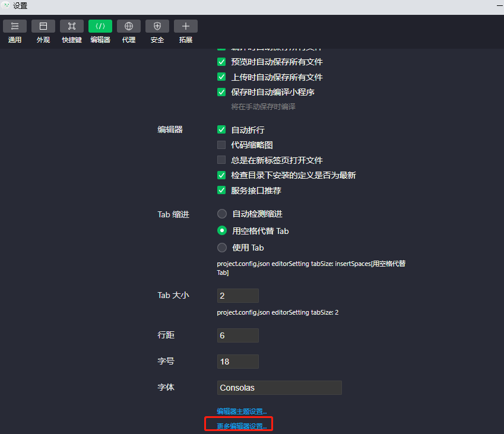Open the 安全 security settings icon

click(x=157, y=26)
